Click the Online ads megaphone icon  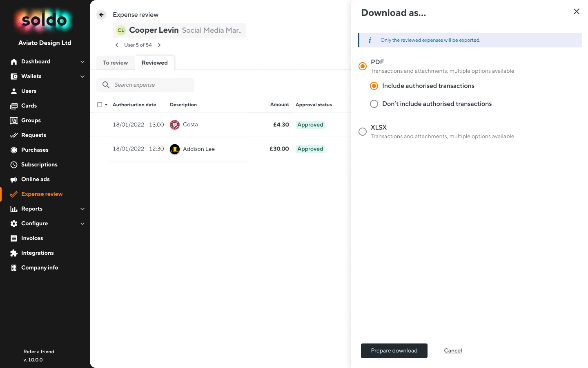point(14,180)
